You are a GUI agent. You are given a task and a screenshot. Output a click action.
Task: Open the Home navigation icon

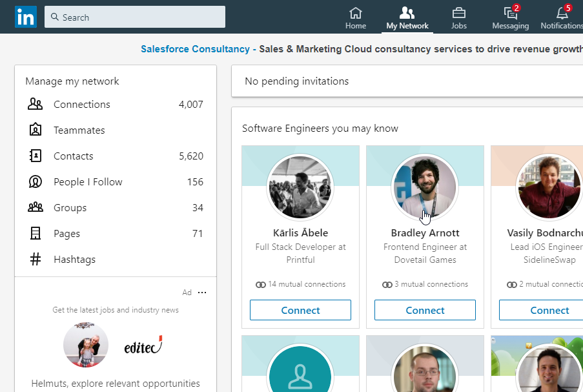pyautogui.click(x=355, y=13)
